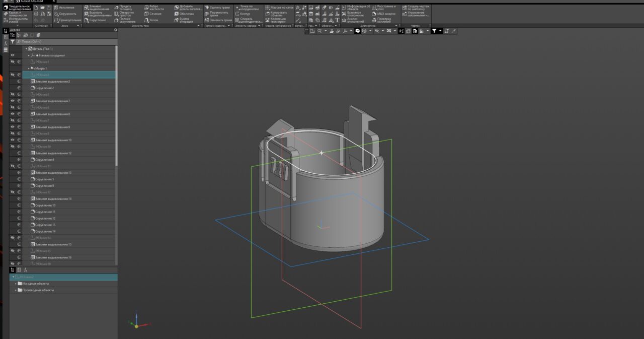644x339 pixels.
Task: Click Расстояние и угол measurement tool
Action: [384, 8]
